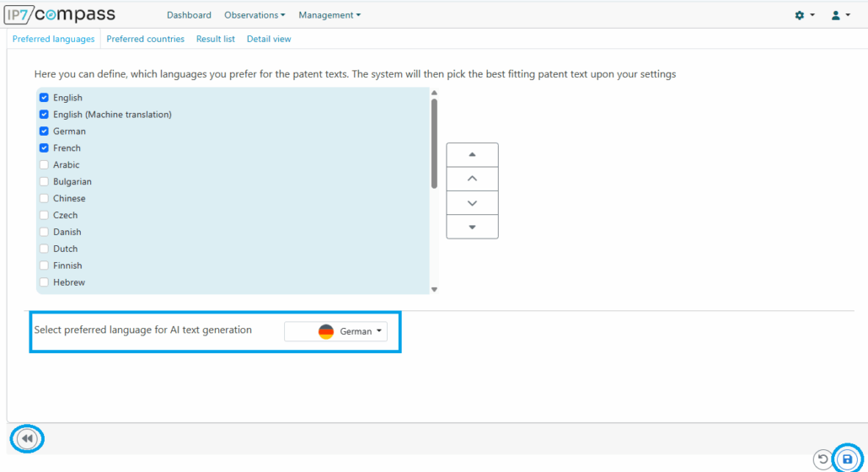
Task: Select the Chinese language label
Action: (69, 198)
